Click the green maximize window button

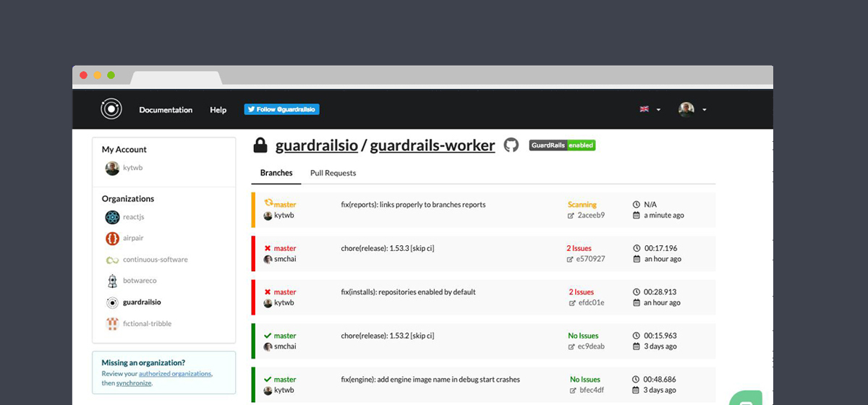111,75
